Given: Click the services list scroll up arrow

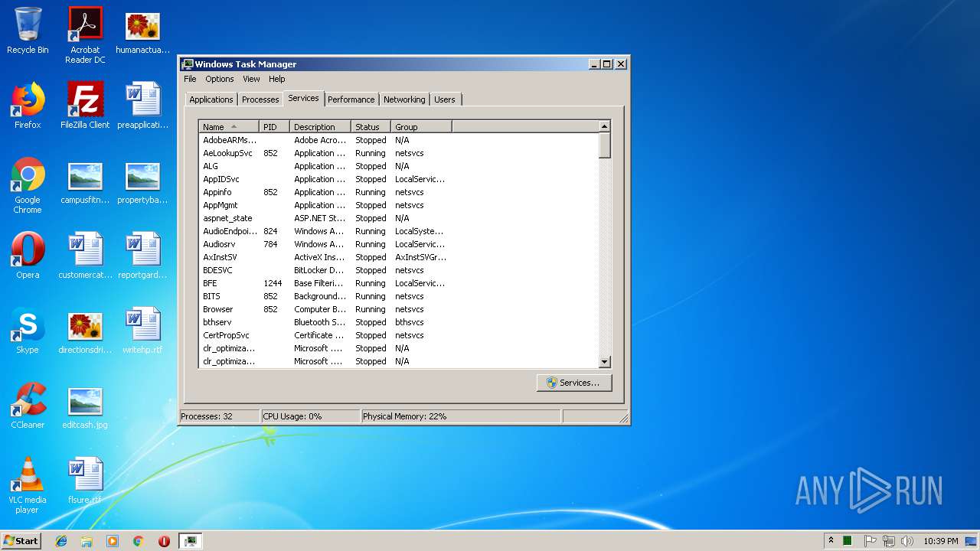Looking at the screenshot, I should [604, 126].
